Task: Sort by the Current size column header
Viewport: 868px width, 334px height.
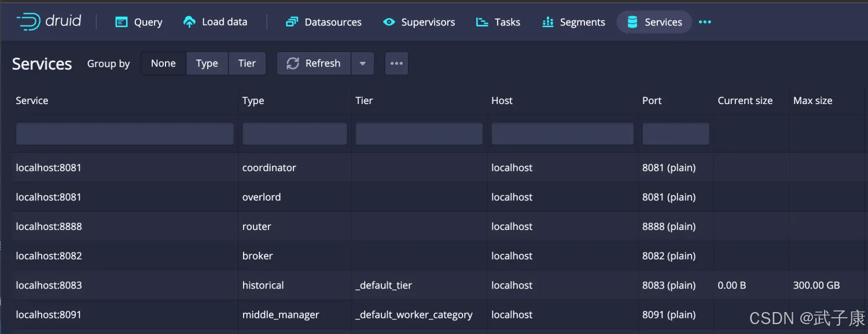Action: 745,101
